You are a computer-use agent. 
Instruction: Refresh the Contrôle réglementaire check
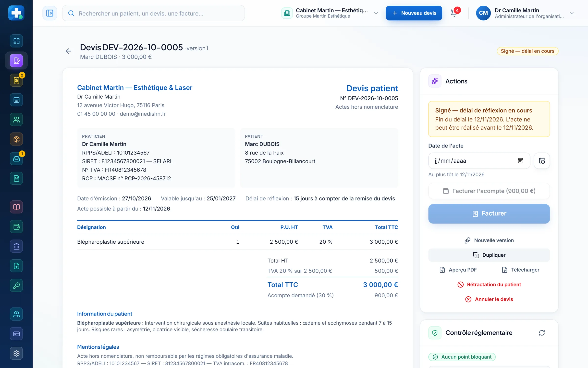[542, 333]
